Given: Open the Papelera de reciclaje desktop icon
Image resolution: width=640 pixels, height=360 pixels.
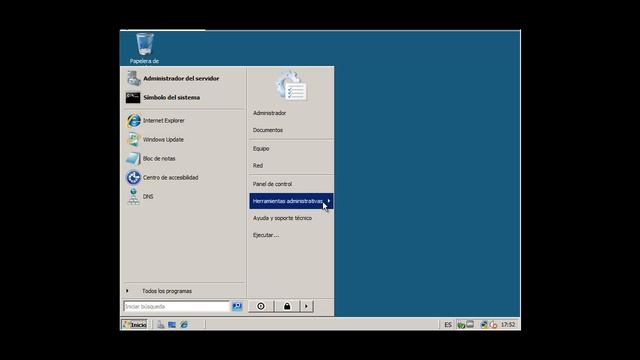Looking at the screenshot, I should click(x=144, y=49).
